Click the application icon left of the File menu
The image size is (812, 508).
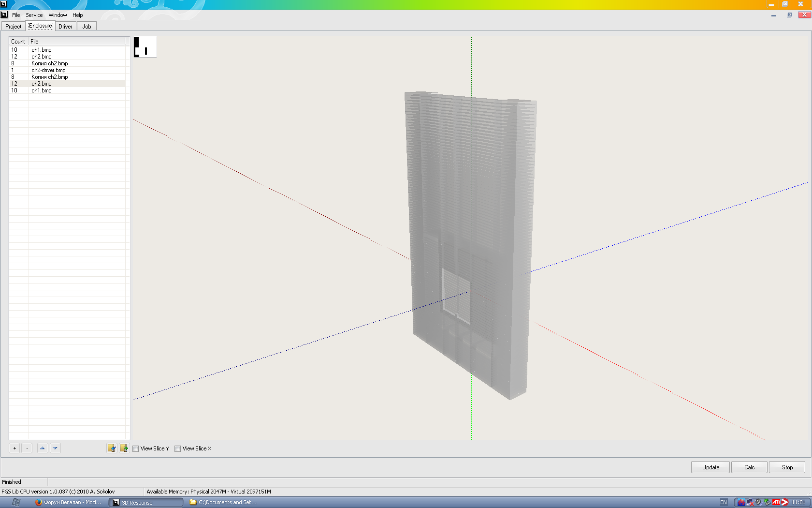coord(4,15)
